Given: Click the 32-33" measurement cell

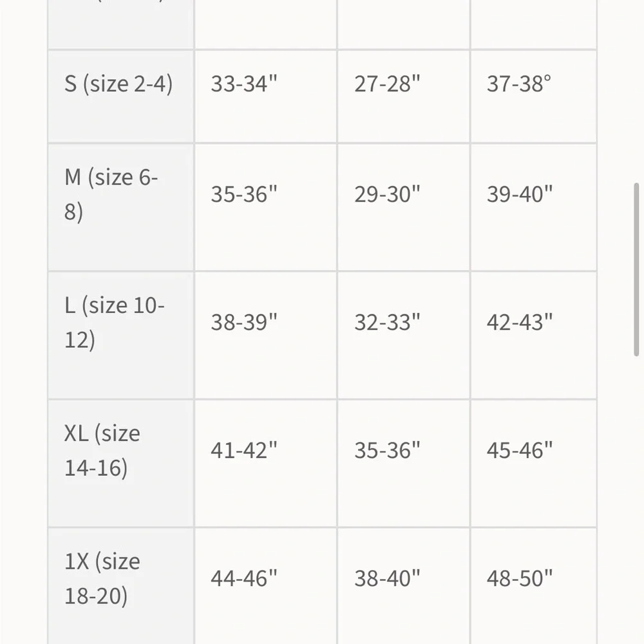Looking at the screenshot, I should click(387, 323).
